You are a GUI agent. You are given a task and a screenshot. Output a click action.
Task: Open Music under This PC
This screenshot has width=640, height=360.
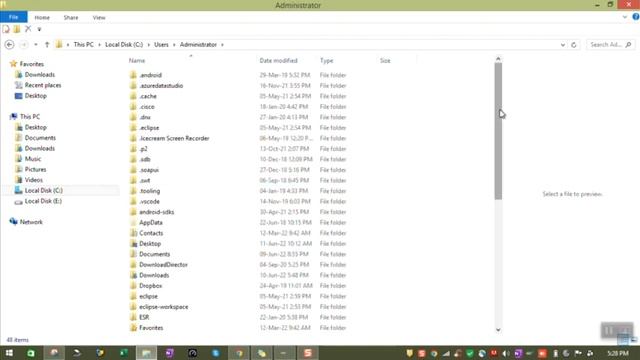(x=33, y=159)
